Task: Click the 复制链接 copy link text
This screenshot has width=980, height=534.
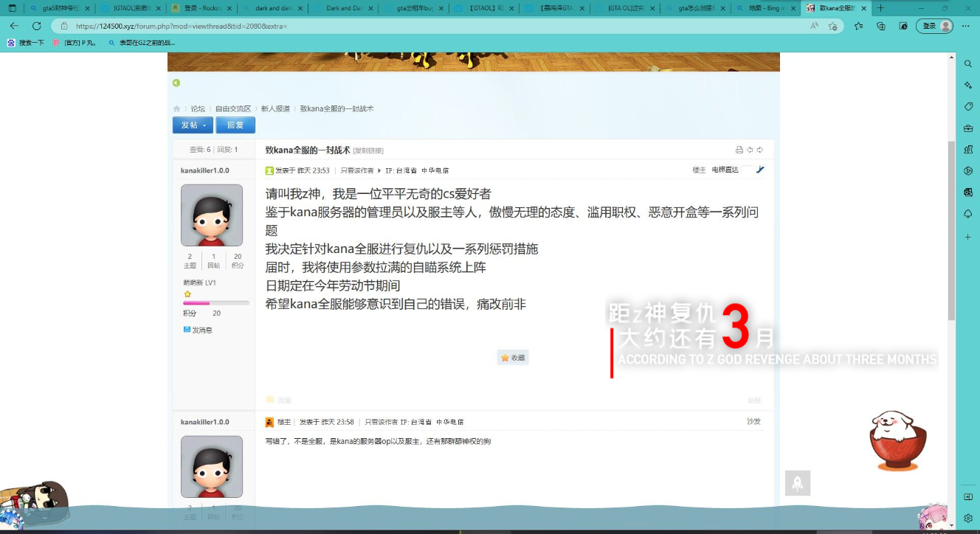Action: [368, 150]
